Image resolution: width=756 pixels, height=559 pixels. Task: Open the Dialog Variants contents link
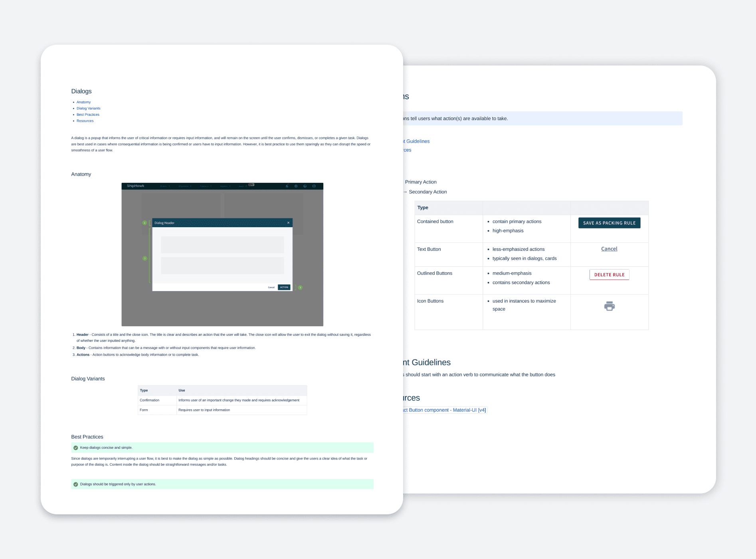(89, 108)
